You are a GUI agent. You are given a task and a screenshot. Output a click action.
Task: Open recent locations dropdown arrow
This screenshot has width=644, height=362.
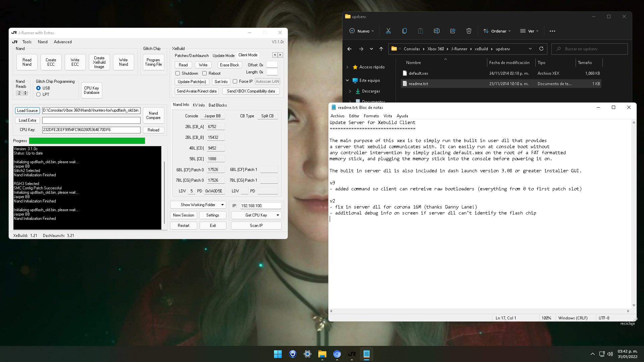coord(371,49)
